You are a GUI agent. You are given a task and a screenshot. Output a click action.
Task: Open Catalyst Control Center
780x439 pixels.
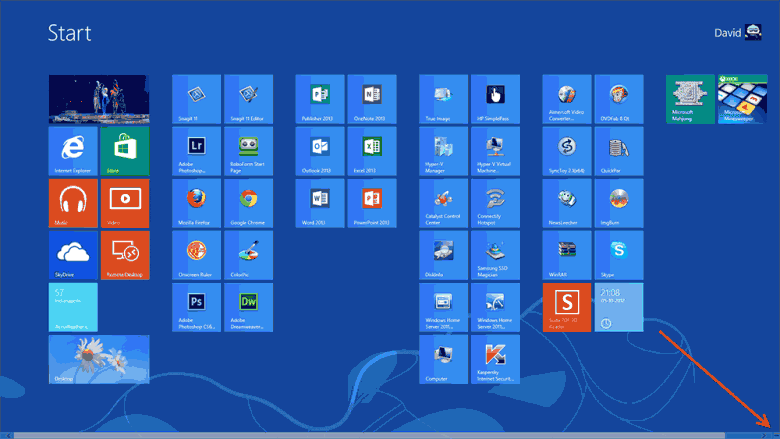pyautogui.click(x=443, y=203)
